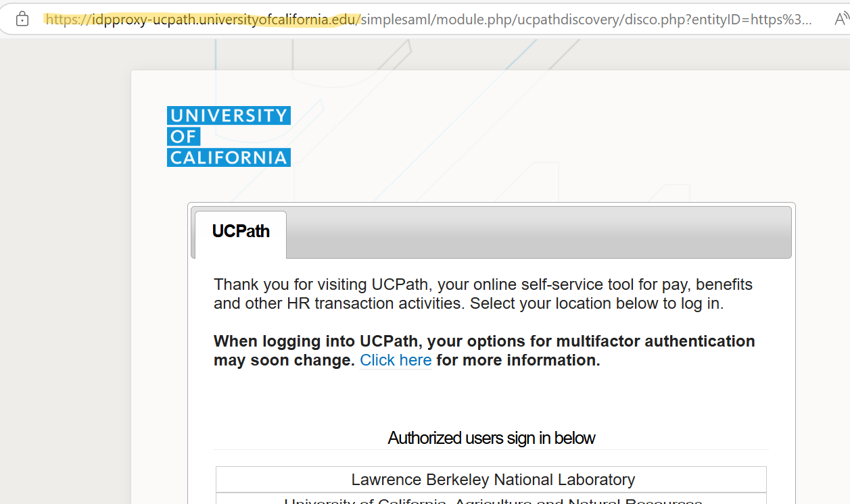Click the University of California logo
Screen dimensions: 850x504
pos(229,136)
